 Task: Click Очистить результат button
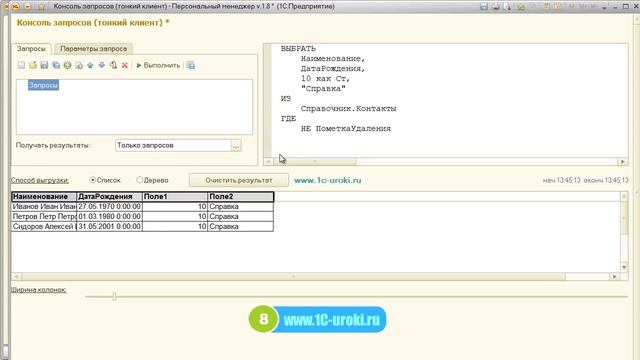pos(239,180)
